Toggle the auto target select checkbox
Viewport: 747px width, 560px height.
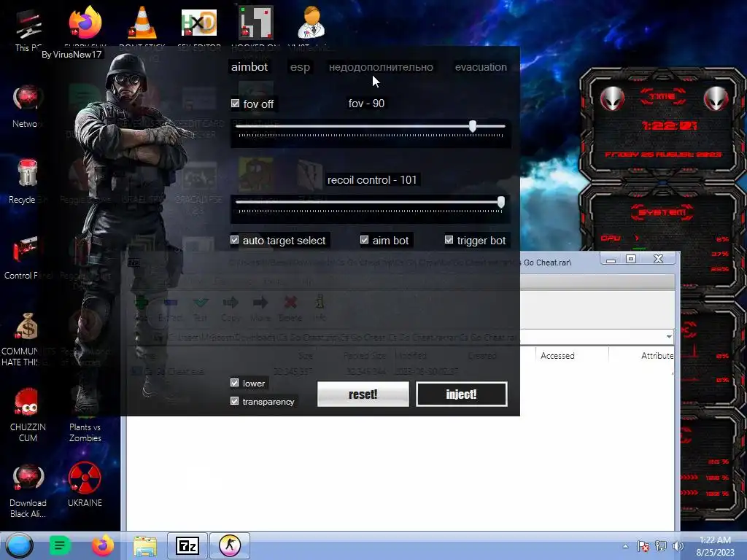click(234, 240)
